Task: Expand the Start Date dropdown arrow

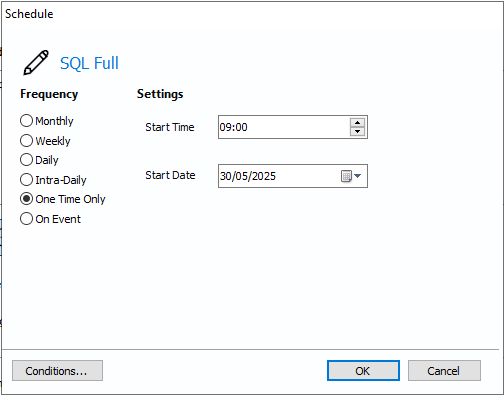Action: click(358, 176)
